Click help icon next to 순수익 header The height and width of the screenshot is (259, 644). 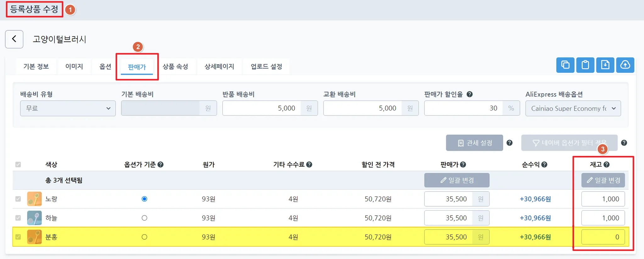(544, 165)
